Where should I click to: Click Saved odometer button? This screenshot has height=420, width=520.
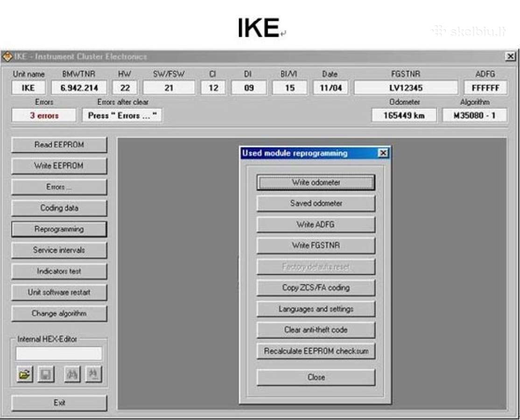pyautogui.click(x=316, y=203)
